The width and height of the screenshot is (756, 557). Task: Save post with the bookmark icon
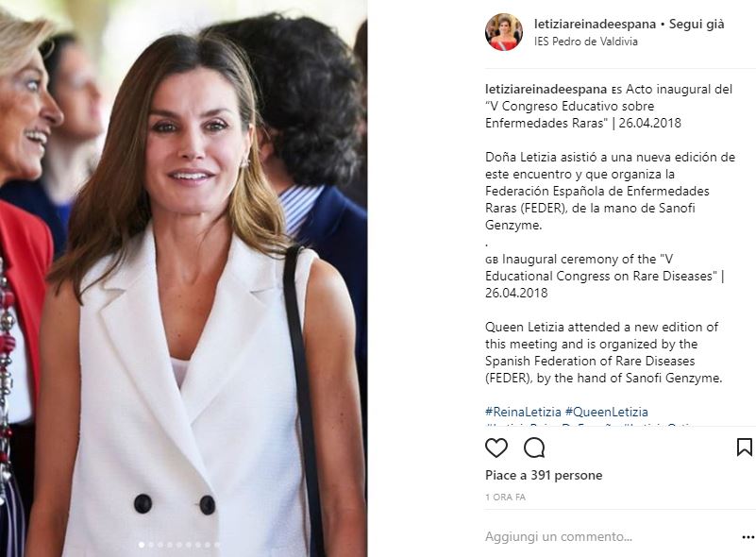[x=745, y=447]
